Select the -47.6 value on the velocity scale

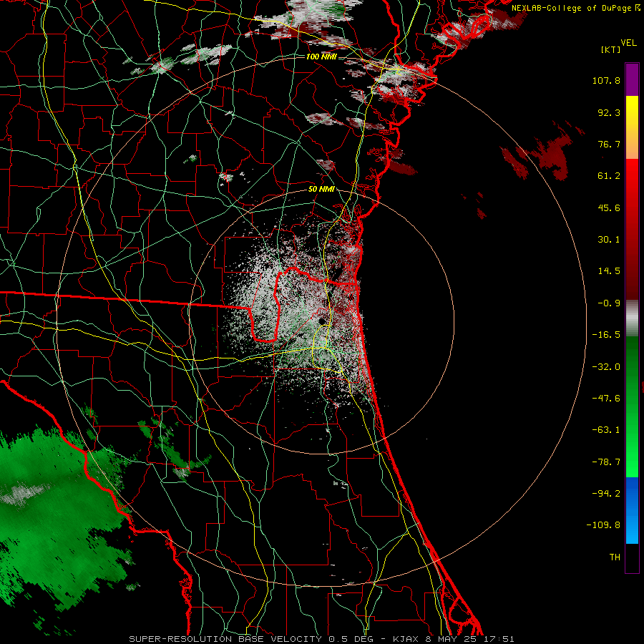606,399
